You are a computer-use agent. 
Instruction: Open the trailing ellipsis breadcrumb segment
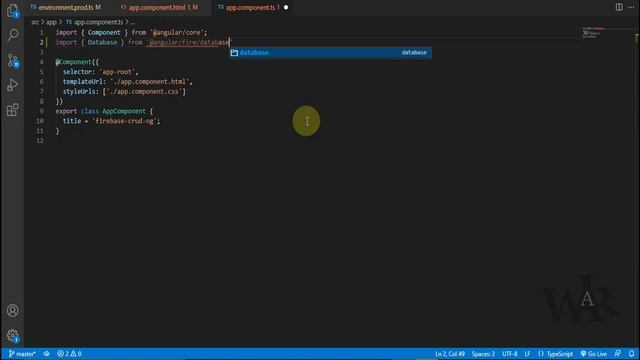(132, 22)
